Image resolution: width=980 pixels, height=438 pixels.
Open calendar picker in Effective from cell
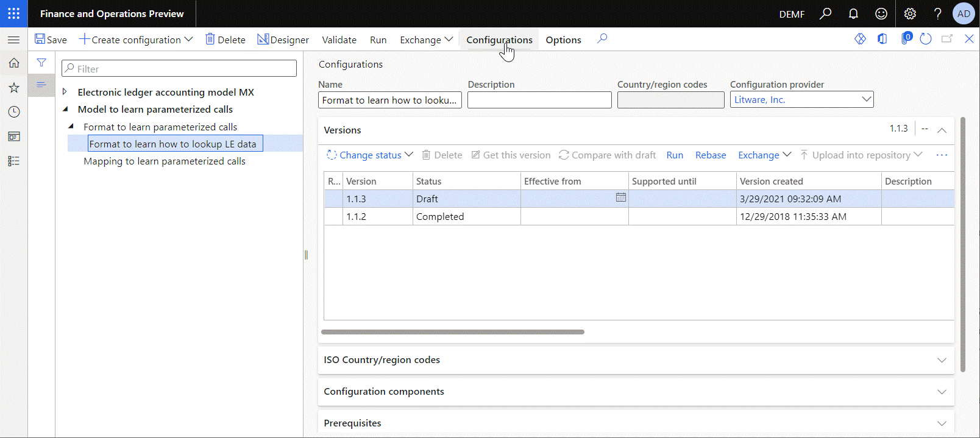[x=620, y=197]
